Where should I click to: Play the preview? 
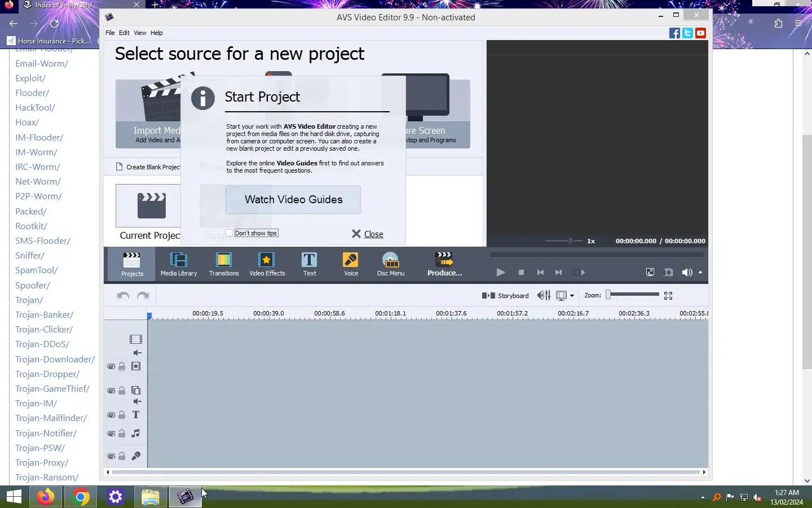tap(500, 272)
